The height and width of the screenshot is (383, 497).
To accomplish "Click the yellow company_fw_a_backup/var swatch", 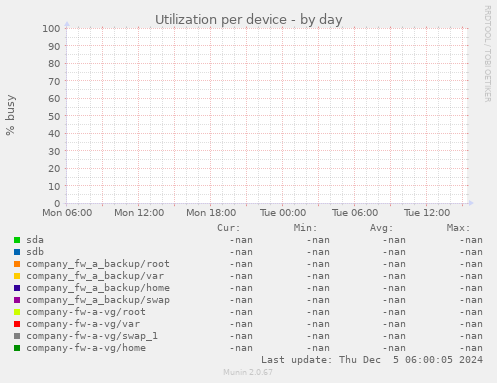I will [17, 276].
